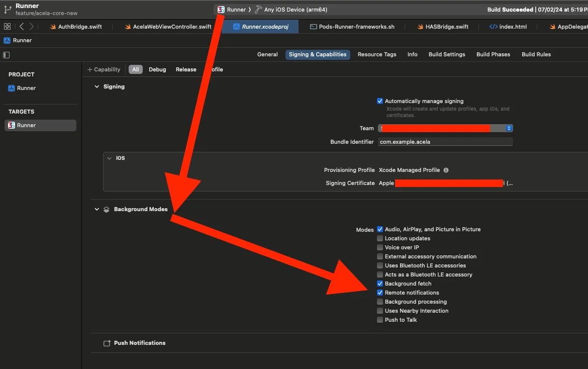Screen dimensions: 588x369
Task: Click the Background Modes capability icon
Action: pos(107,210)
